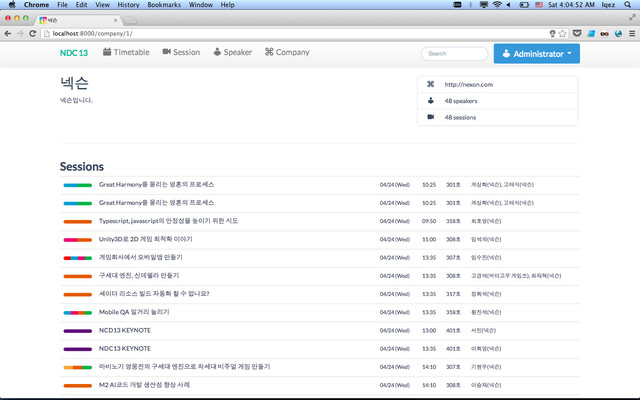The image size is (640, 400).
Task: Open the View menu
Action: click(x=102, y=5)
